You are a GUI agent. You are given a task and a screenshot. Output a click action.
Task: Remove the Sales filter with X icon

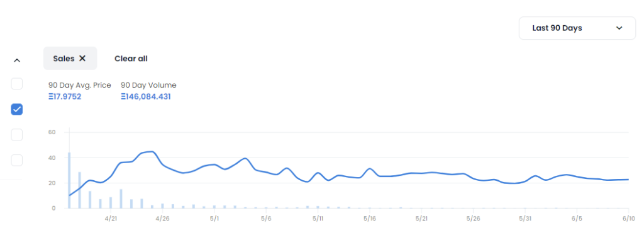[82, 59]
